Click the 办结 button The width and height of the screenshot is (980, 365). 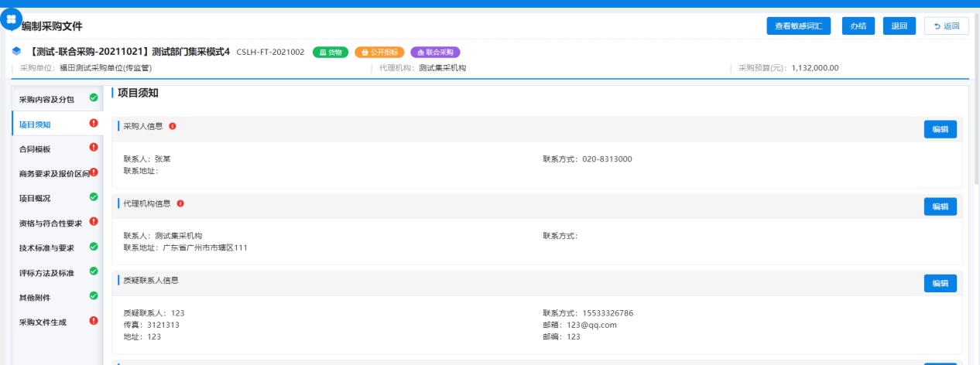(x=858, y=26)
